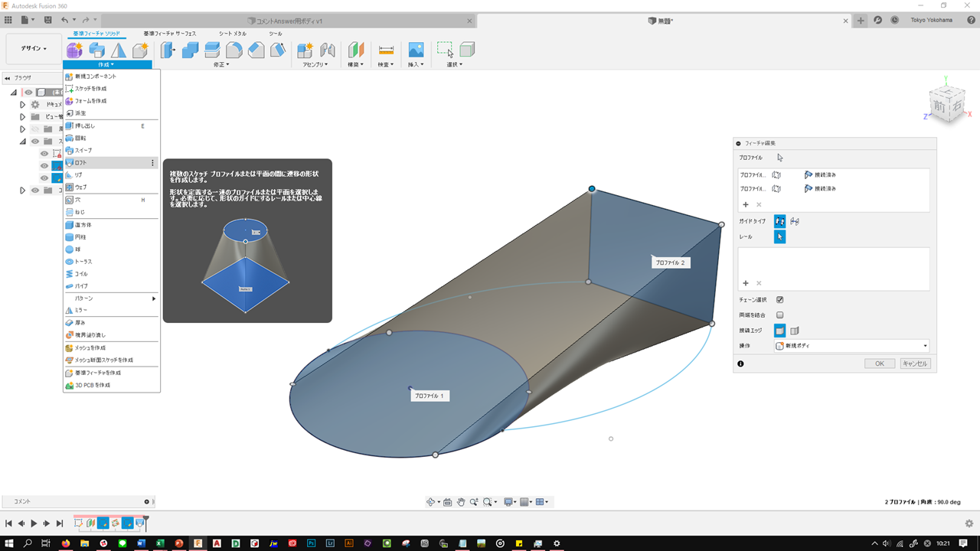This screenshot has width=980, height=551.
Task: Choose スケッチを作成 from the create menu
Action: point(112,89)
